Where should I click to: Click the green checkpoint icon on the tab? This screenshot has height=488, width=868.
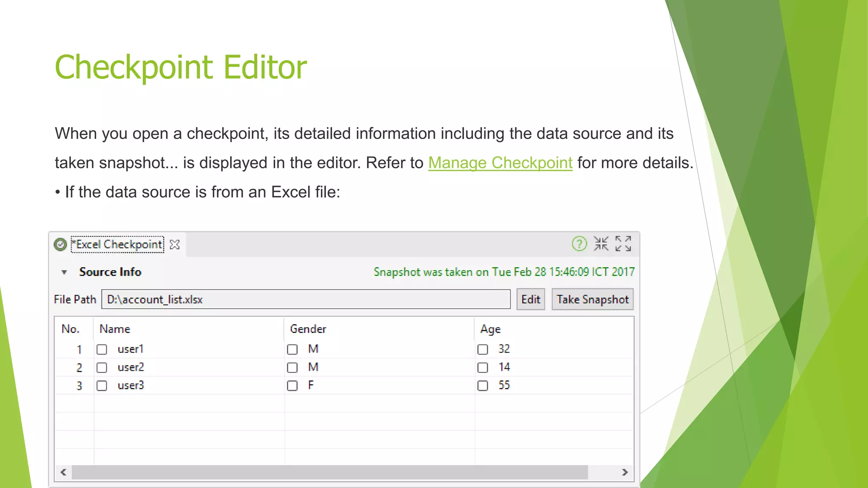pyautogui.click(x=60, y=244)
